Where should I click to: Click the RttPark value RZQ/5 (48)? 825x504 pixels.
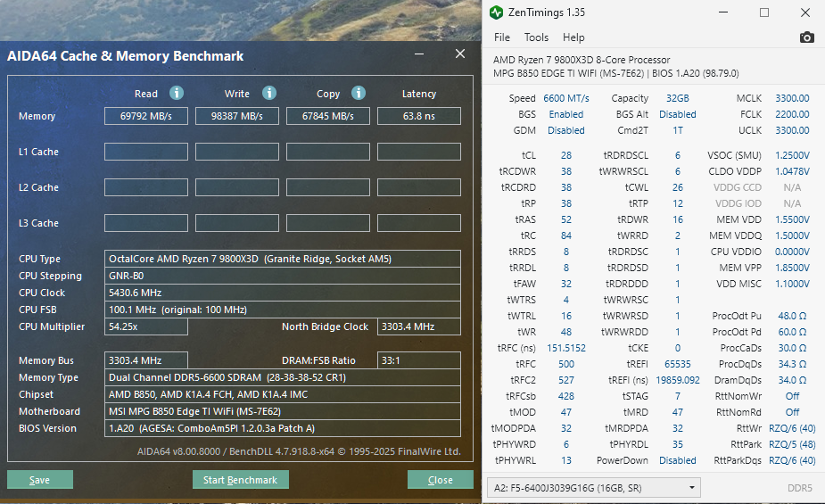coord(792,444)
